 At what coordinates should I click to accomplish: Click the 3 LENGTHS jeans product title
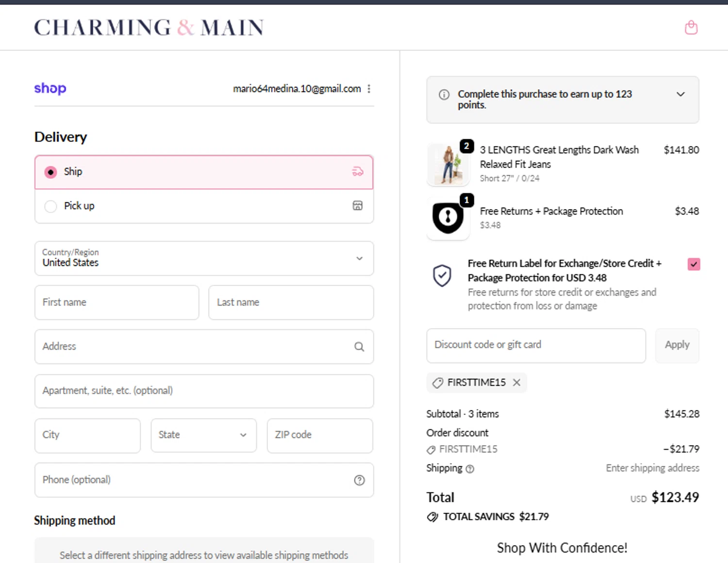(559, 157)
